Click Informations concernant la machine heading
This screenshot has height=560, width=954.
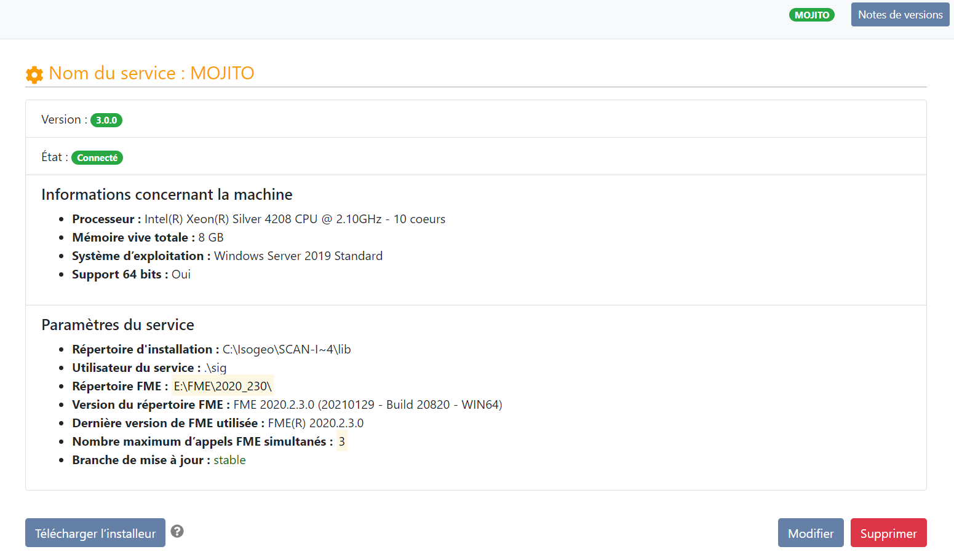coord(167,194)
